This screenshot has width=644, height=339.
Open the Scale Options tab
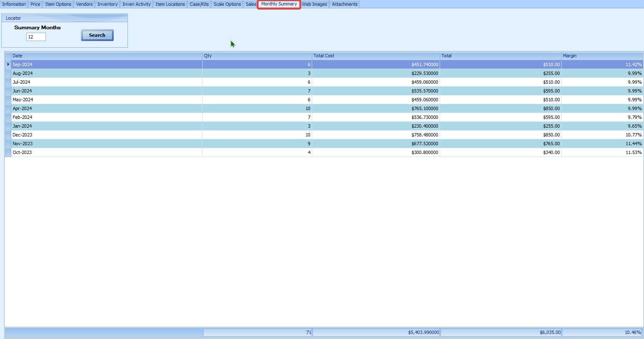click(227, 4)
